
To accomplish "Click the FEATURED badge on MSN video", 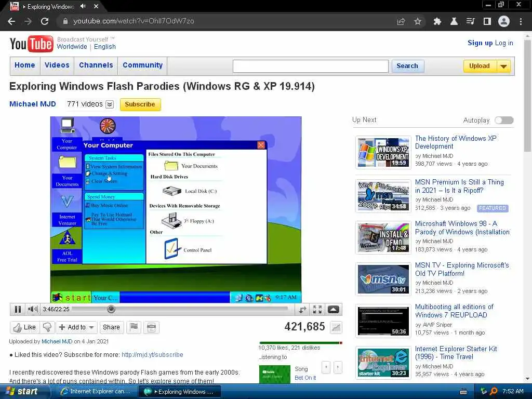I will [493, 208].
